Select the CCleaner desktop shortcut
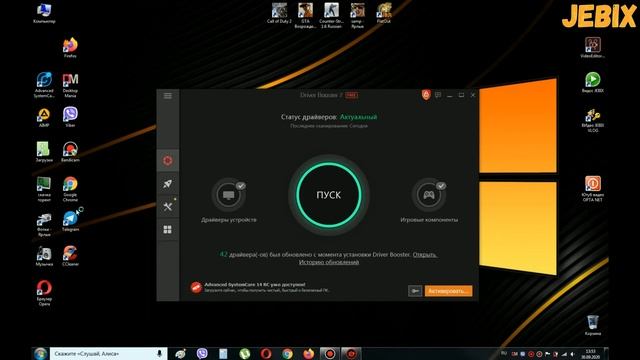The height and width of the screenshot is (360, 640). 70,256
